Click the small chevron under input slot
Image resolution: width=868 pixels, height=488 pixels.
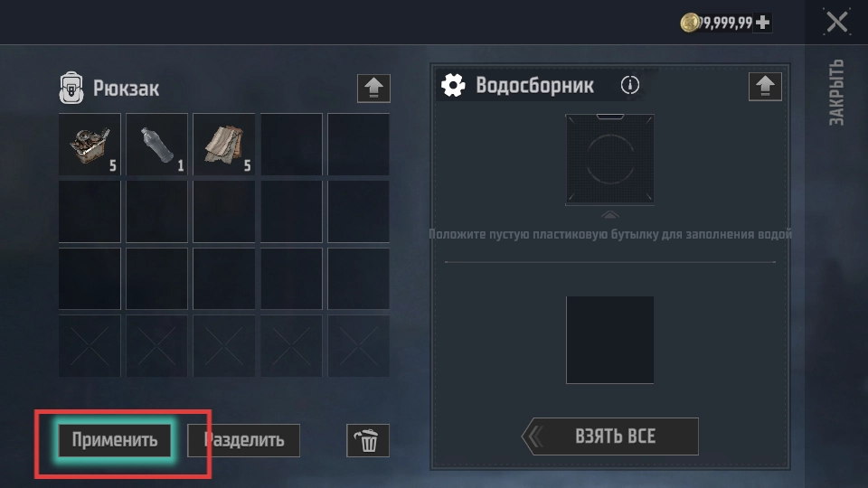[609, 215]
